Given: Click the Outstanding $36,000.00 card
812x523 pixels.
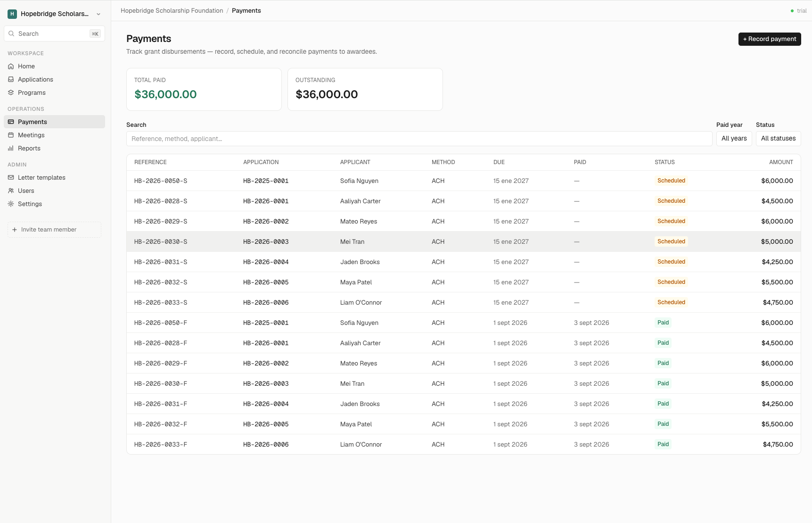Looking at the screenshot, I should point(365,90).
